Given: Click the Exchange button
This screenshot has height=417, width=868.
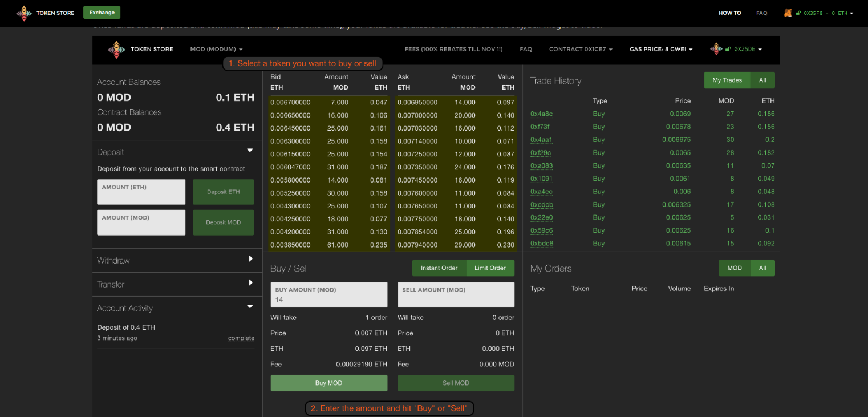Looking at the screenshot, I should [102, 13].
